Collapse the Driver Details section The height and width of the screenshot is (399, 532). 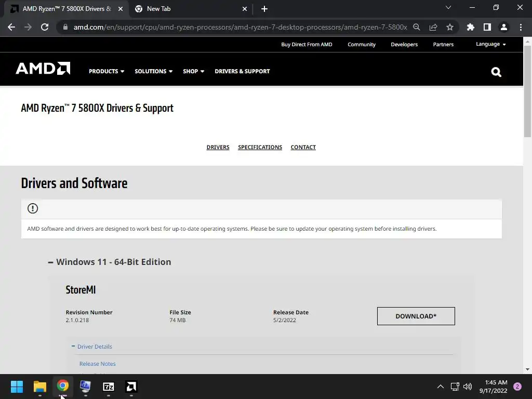coord(91,347)
